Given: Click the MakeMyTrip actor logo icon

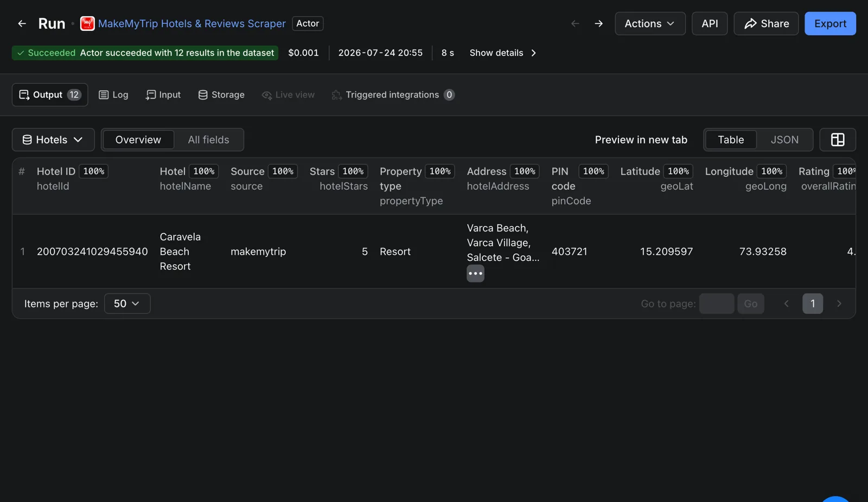Looking at the screenshot, I should 87,23.
